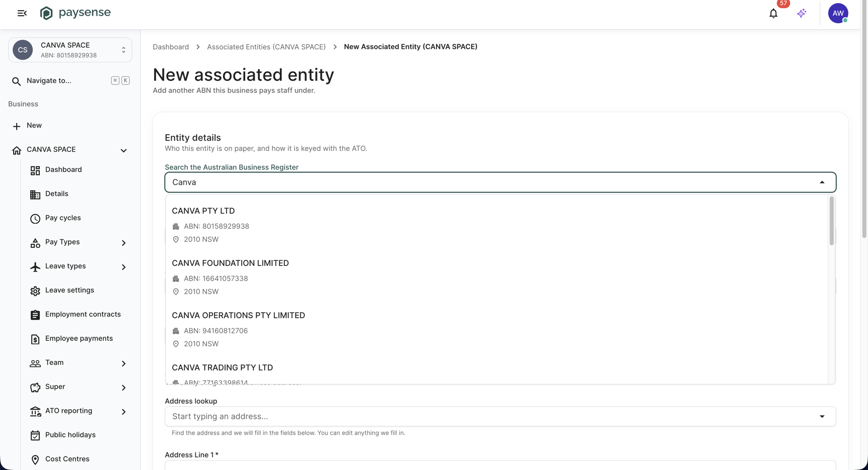Expand the Pay Types submenu chevron

click(124, 243)
